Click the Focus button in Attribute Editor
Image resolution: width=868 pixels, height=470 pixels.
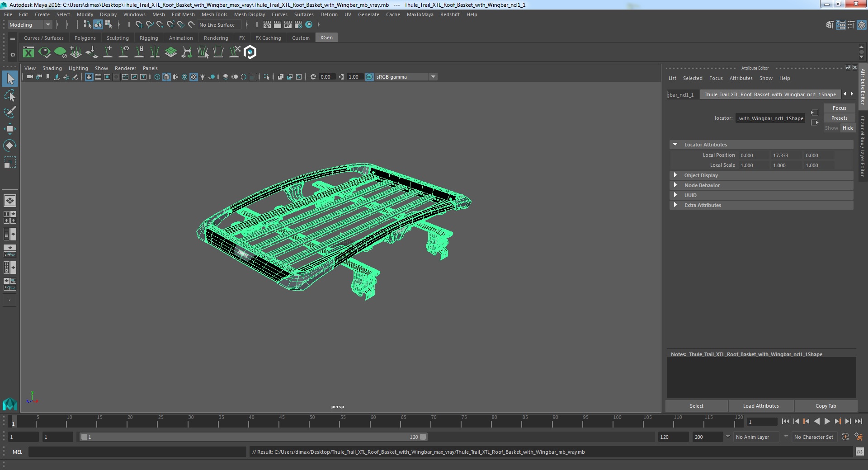(840, 108)
